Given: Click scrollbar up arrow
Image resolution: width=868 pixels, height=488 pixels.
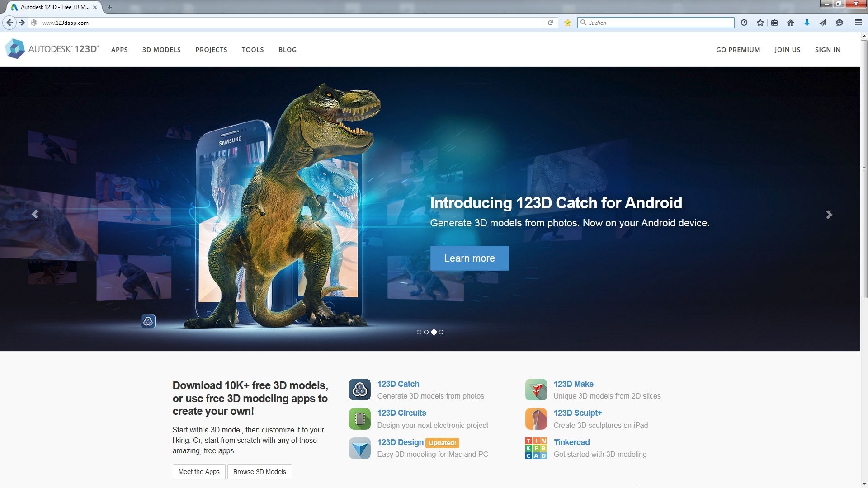Looking at the screenshot, I should [864, 35].
